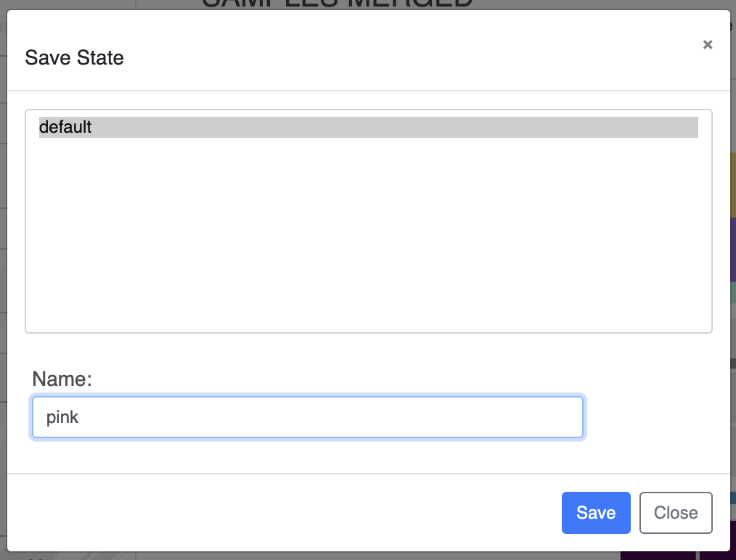Click blank space right of Name input
The width and height of the screenshot is (736, 560).
click(653, 417)
